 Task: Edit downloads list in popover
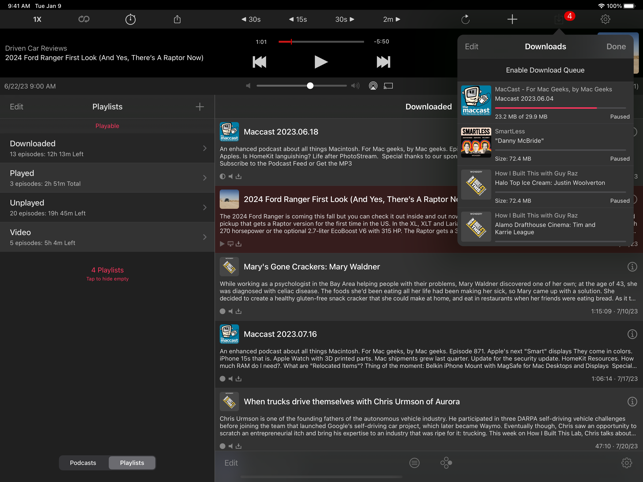(x=471, y=46)
